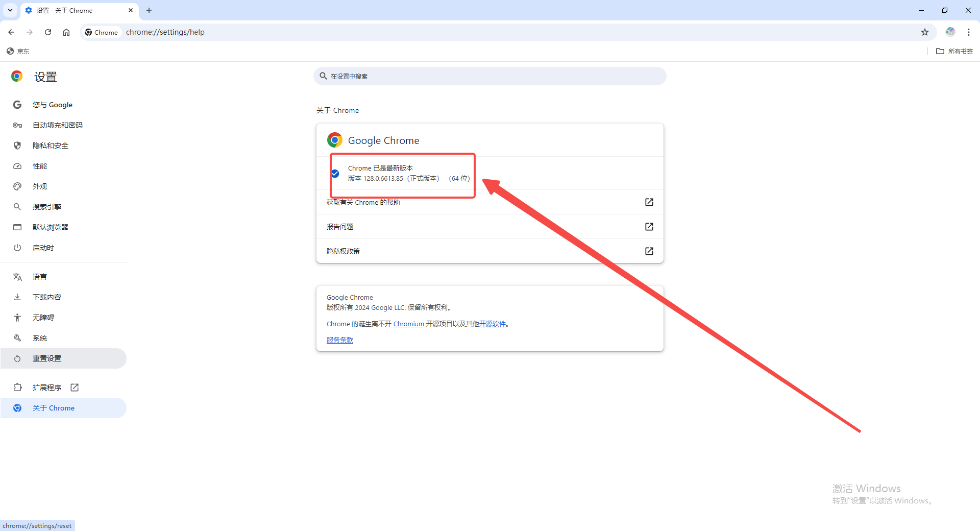Open the Chromium hyperlink

click(408, 324)
